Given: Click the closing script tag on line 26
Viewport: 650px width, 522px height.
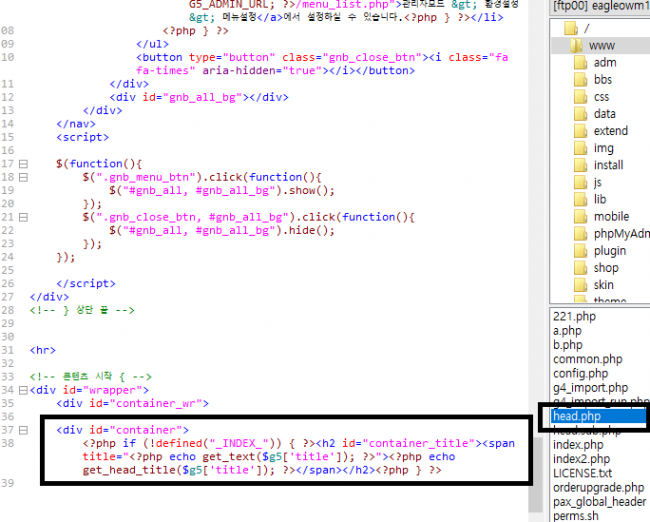Looking at the screenshot, I should click(86, 284).
